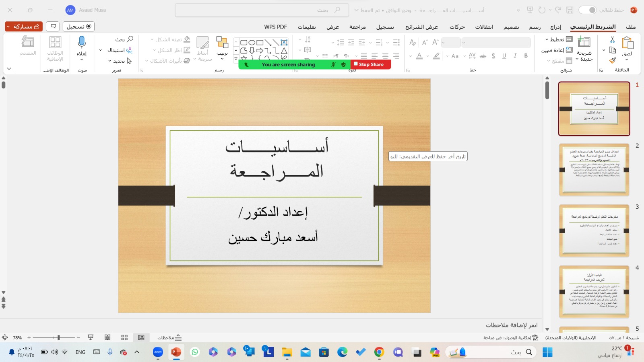Click the Format Painter icon
Viewport: 644px width, 362px height.
pos(612,60)
